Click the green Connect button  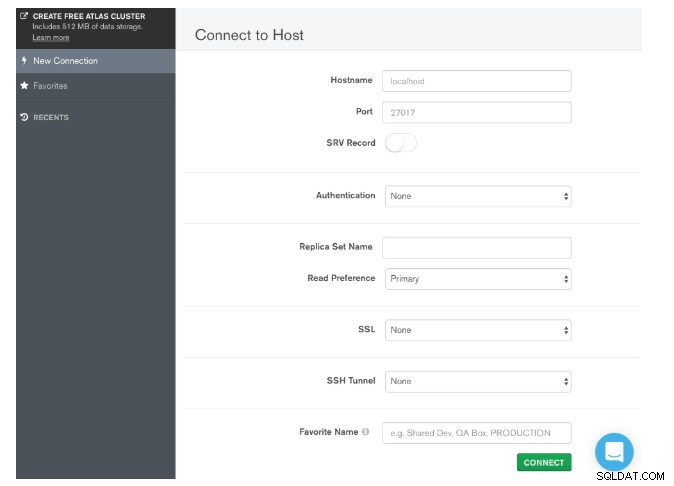point(544,462)
